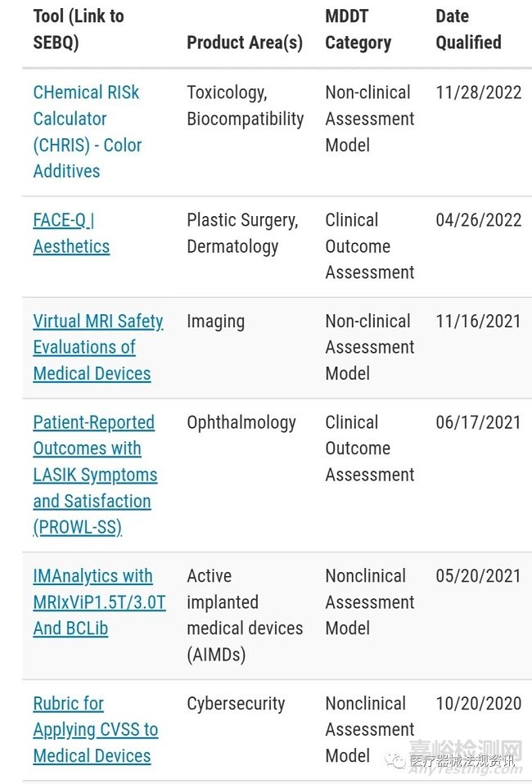Open the IMAnalytics with MRIxViP link

pyautogui.click(x=98, y=602)
